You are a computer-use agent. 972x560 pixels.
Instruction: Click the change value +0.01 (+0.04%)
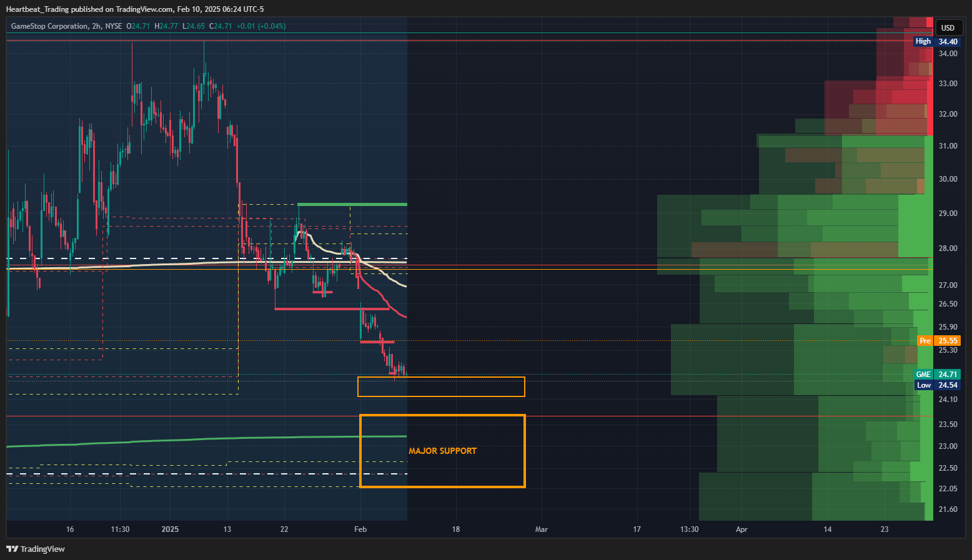coord(261,26)
